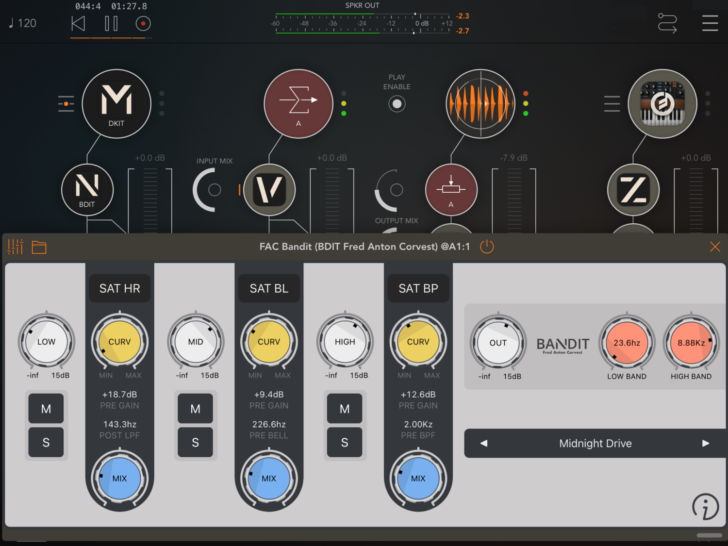Open the BDIT Bandit effect node
Image resolution: width=728 pixels, height=546 pixels.
click(87, 189)
